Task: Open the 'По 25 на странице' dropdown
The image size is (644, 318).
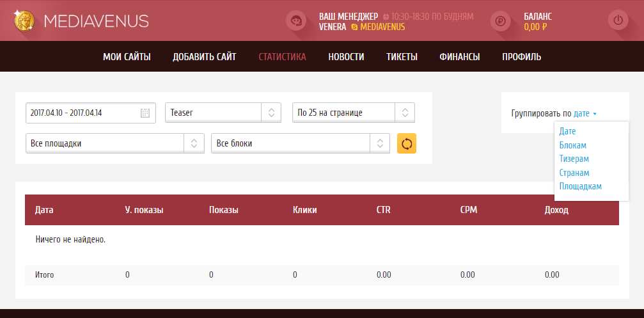Action: 354,113
